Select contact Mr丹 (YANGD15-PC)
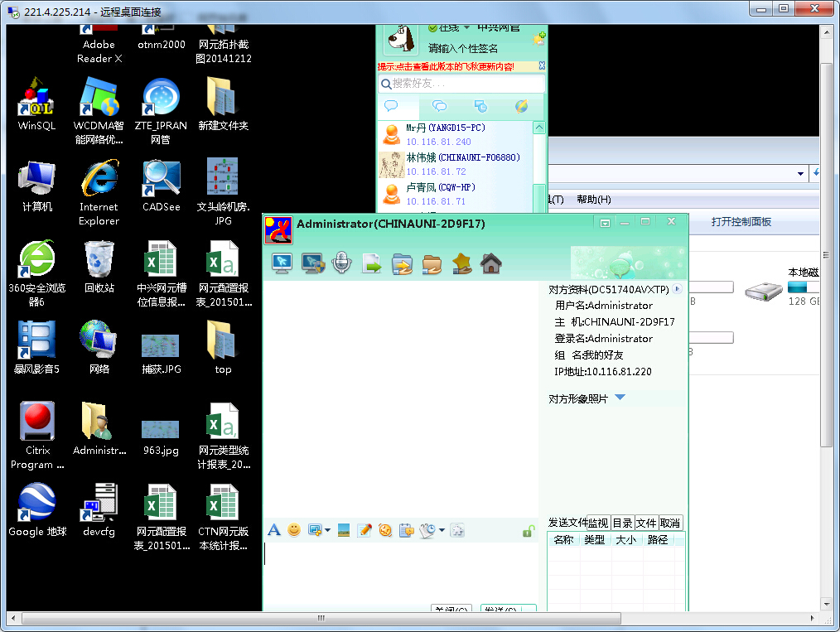The image size is (840, 632). pos(456,134)
